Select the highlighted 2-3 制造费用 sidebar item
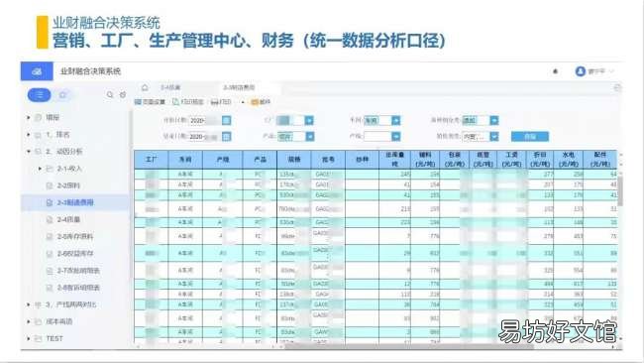The height and width of the screenshot is (363, 644). pyautogui.click(x=74, y=202)
